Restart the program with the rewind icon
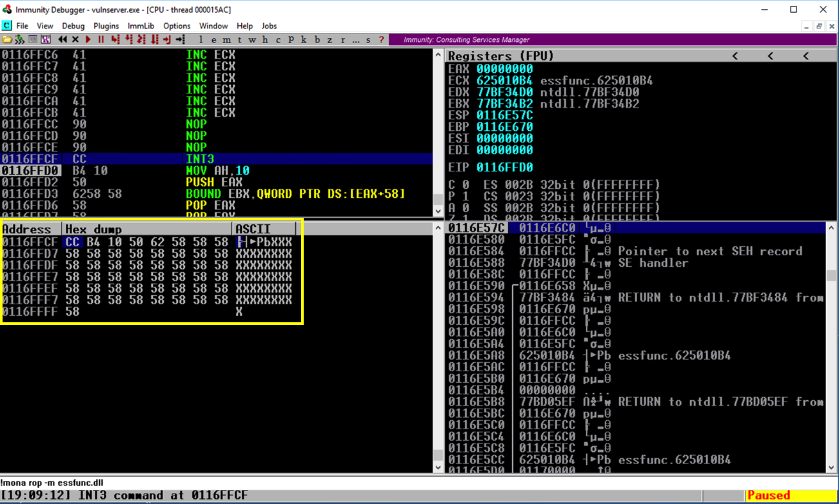 (63, 40)
